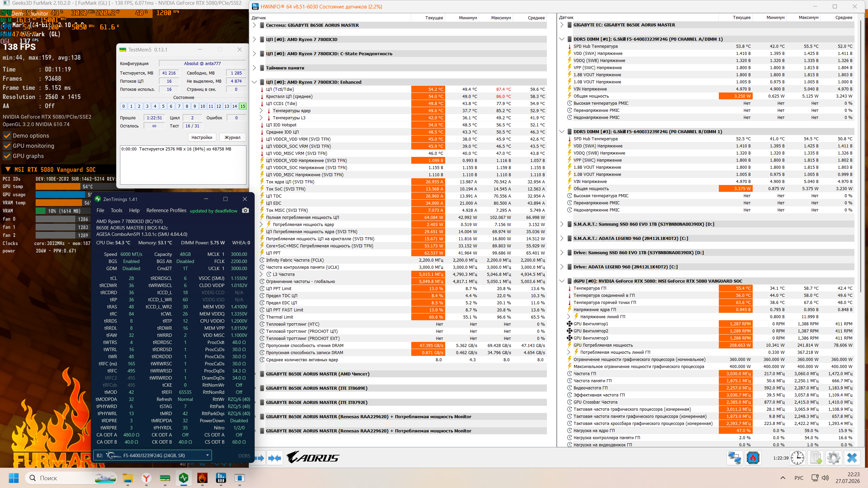
Task: Toggle the Demo options checkbox in FurMark
Action: pos(6,136)
